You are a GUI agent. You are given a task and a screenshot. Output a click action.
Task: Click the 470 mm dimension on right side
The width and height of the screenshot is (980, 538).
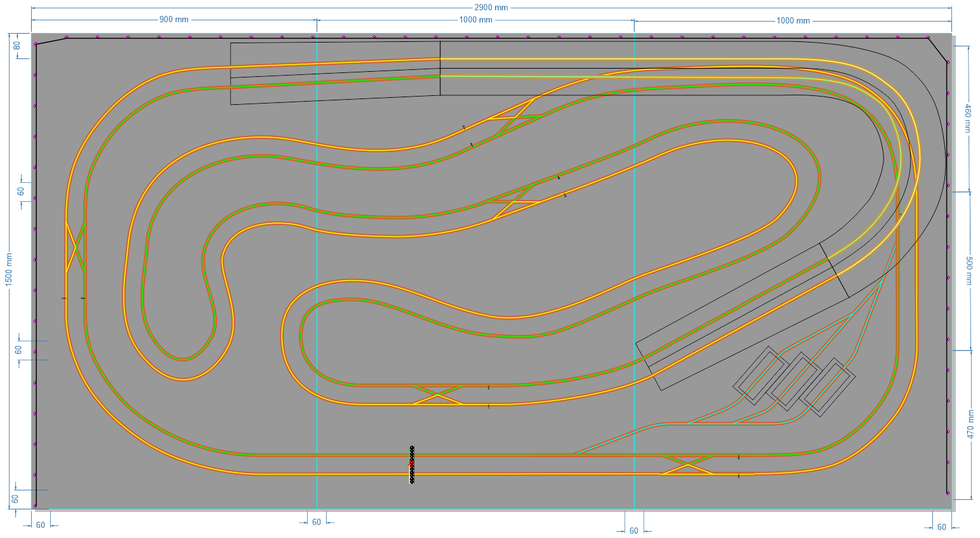pos(970,424)
